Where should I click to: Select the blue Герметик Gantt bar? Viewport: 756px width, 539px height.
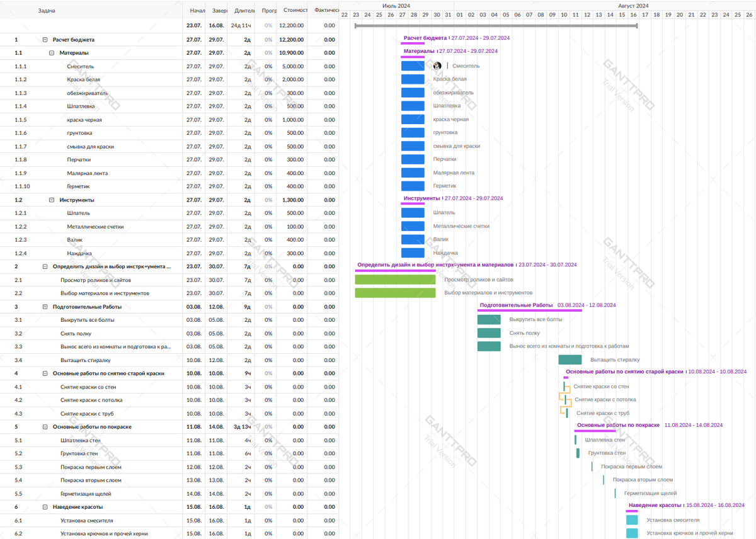413,186
